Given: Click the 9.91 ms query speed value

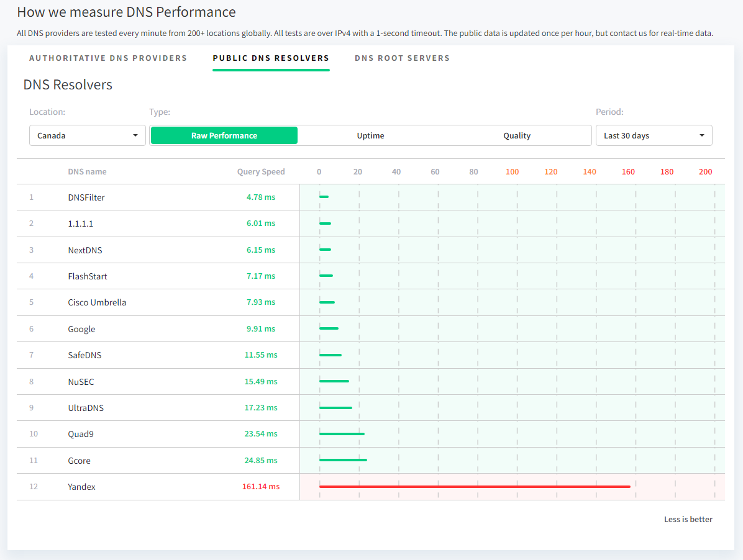Looking at the screenshot, I should click(261, 328).
